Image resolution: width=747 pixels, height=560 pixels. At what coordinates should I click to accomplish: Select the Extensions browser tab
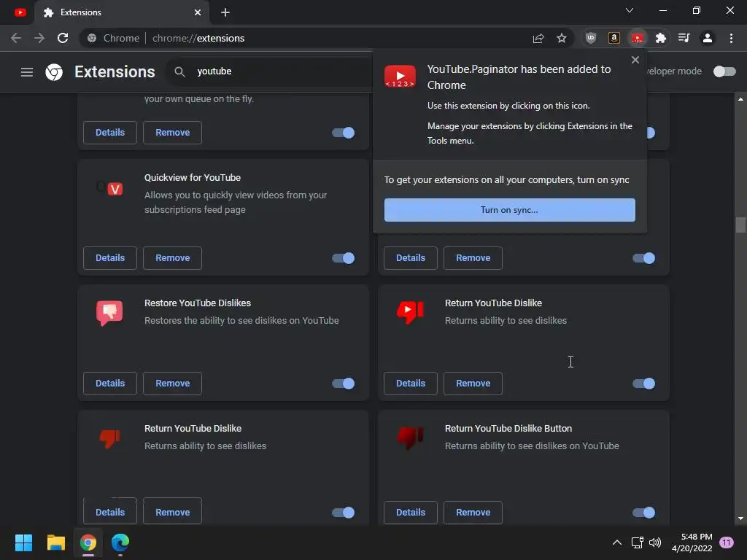tap(122, 12)
